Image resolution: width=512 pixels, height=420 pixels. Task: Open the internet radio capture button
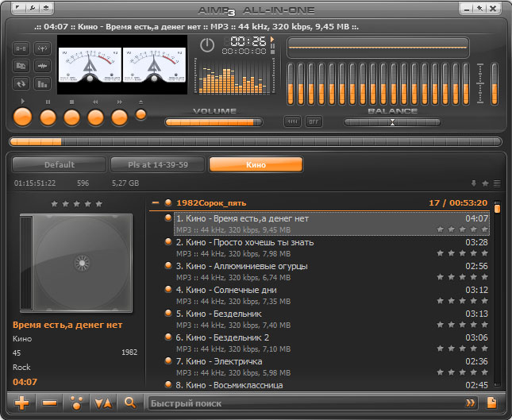tap(42, 48)
